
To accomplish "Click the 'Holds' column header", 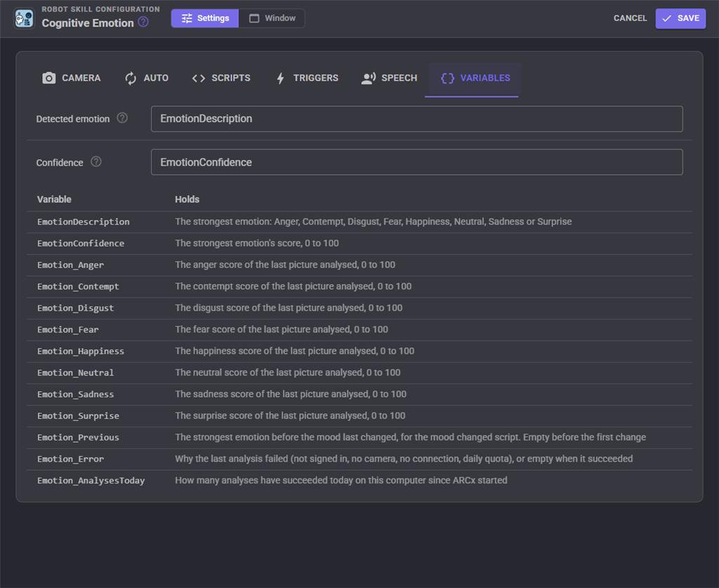I will pyautogui.click(x=187, y=200).
